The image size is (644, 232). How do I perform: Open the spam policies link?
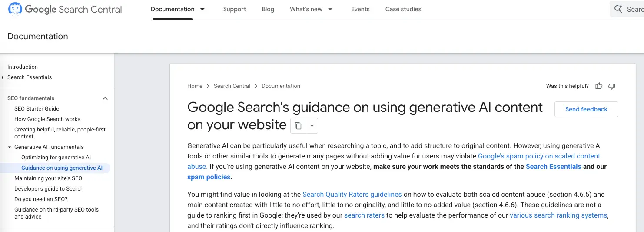tap(209, 177)
